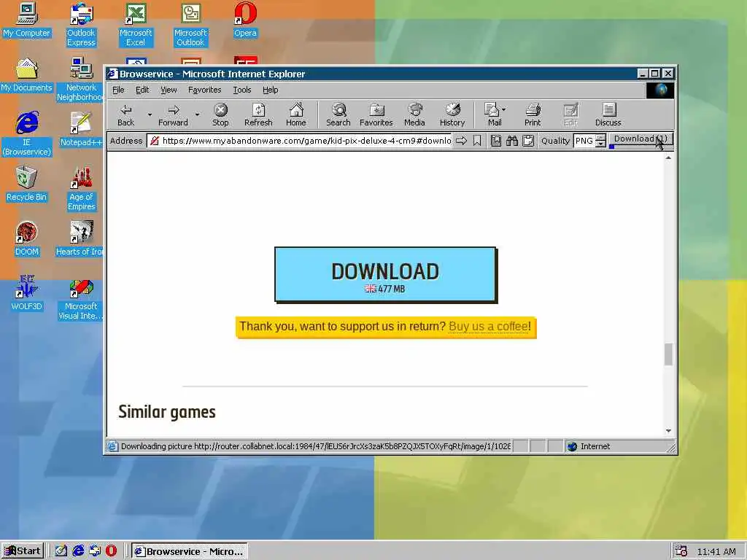Select the My Documents desktop icon
747x560 pixels.
[27, 75]
